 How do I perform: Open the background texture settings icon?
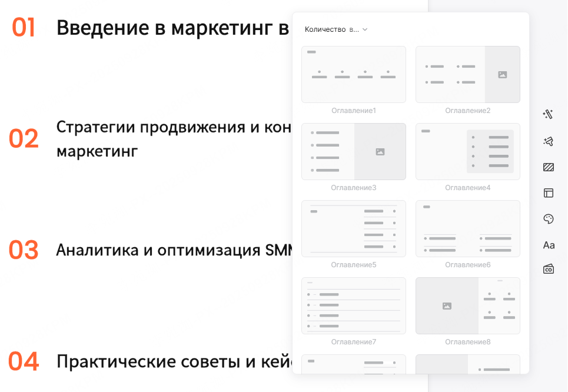tap(548, 167)
